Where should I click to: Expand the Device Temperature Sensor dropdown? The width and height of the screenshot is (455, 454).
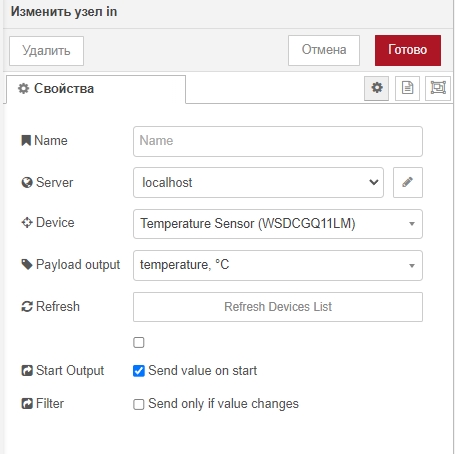pyautogui.click(x=278, y=224)
